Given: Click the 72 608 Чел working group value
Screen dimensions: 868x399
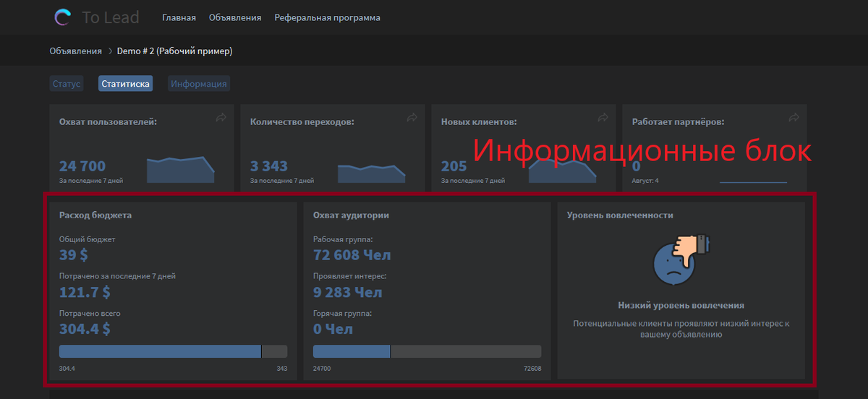Looking at the screenshot, I should [x=352, y=254].
